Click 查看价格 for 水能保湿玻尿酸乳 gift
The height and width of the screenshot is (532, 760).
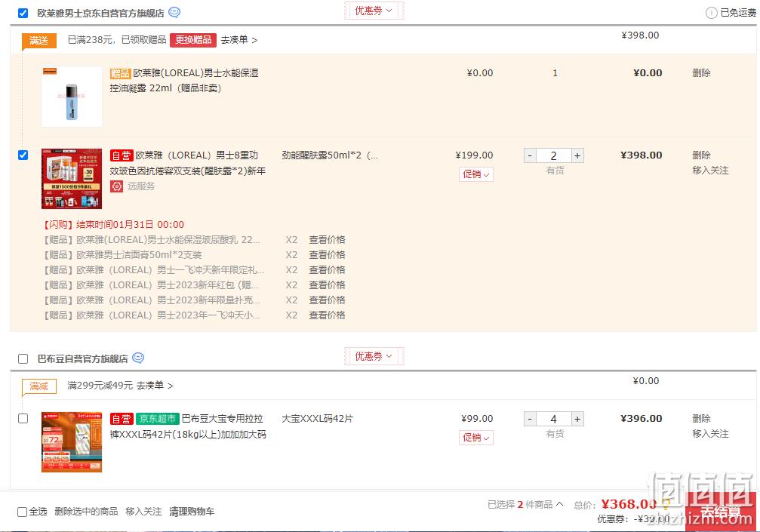click(x=327, y=240)
